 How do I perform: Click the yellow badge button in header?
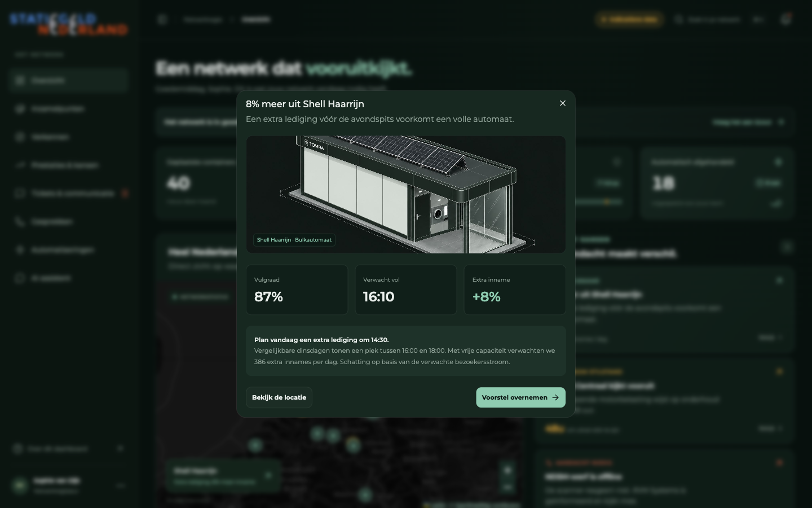(629, 19)
